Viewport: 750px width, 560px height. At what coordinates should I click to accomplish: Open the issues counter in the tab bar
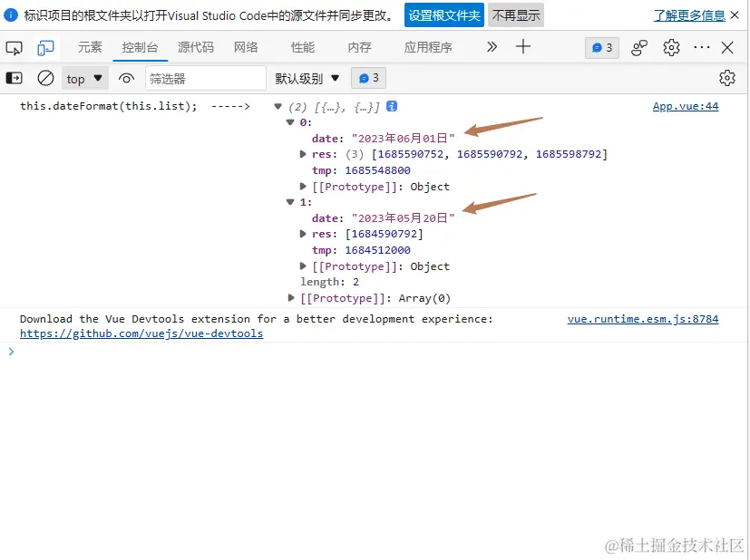[601, 48]
